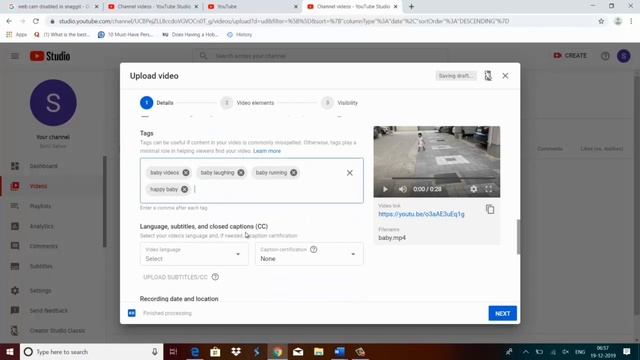Open a new browser tab

(x=411, y=7)
